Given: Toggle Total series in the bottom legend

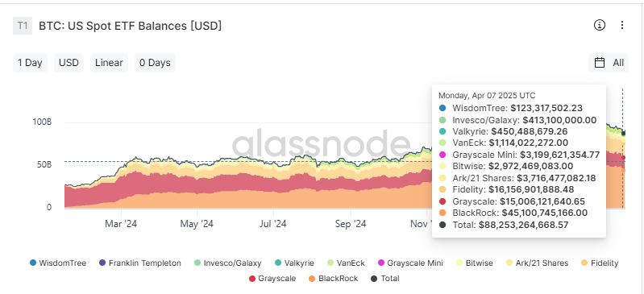Looking at the screenshot, I should pyautogui.click(x=384, y=279).
